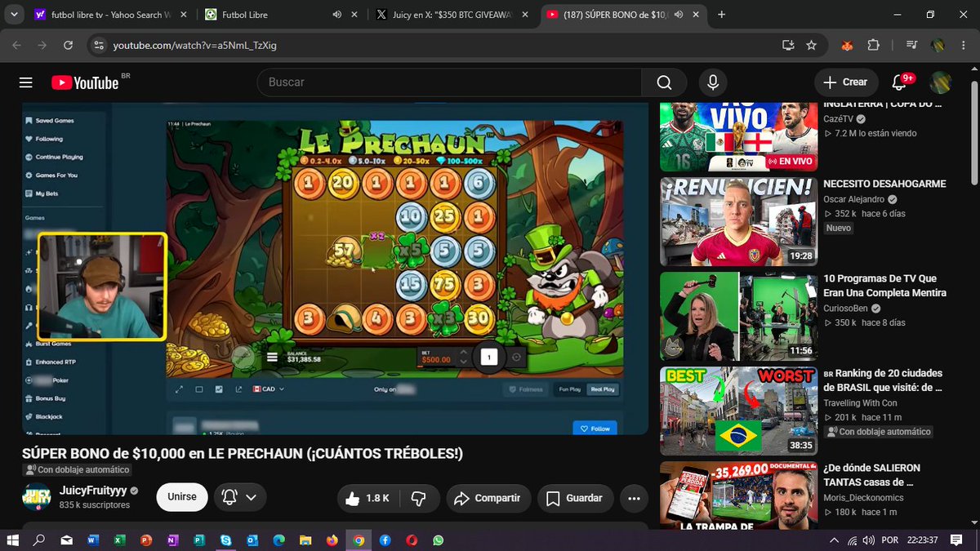The image size is (980, 551).
Task: Click the install app icon in address bar
Action: click(x=788, y=45)
